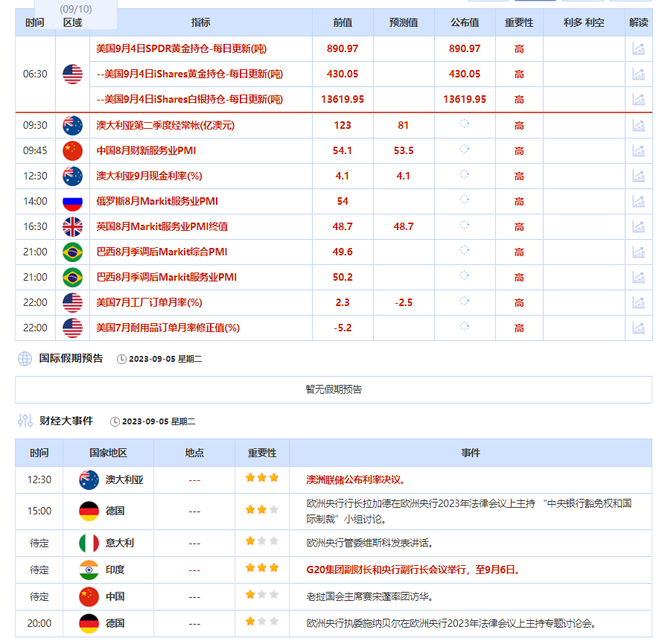Click the 暂无假期预告 holiday notice box
This screenshot has height=644, width=662.
coord(334,389)
